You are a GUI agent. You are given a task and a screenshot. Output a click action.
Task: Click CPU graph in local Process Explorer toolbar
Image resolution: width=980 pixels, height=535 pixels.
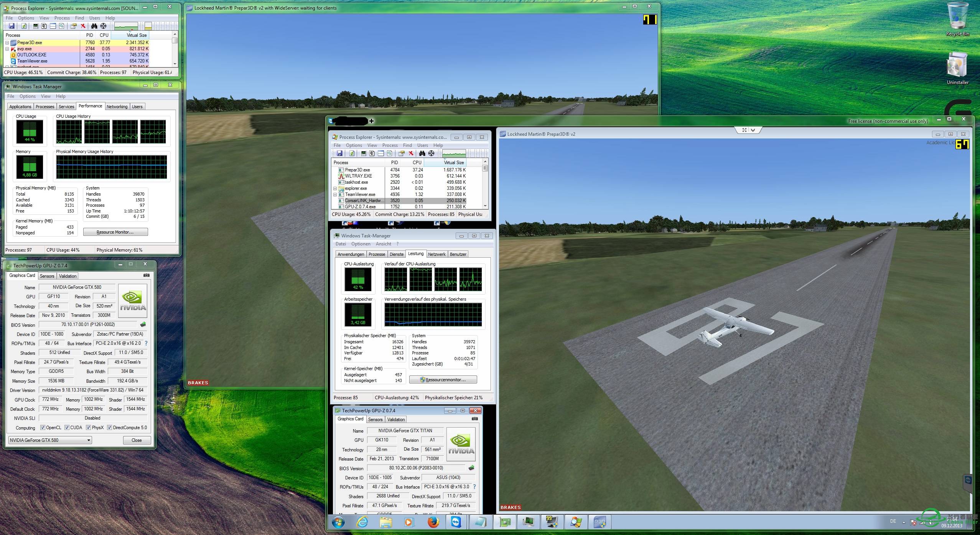pos(126,26)
